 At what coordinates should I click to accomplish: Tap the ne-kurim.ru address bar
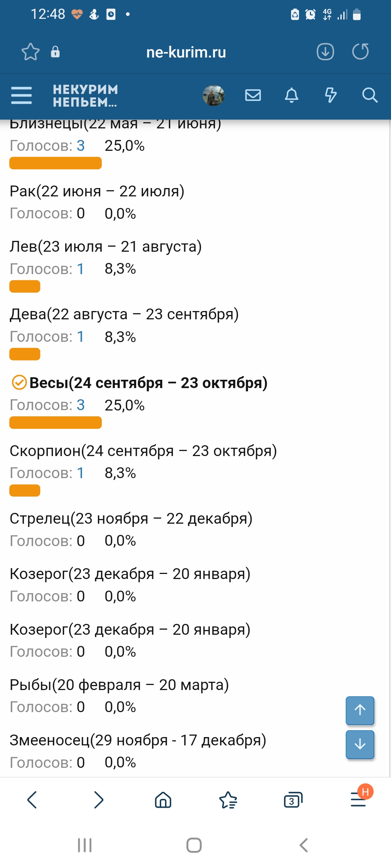point(186,52)
